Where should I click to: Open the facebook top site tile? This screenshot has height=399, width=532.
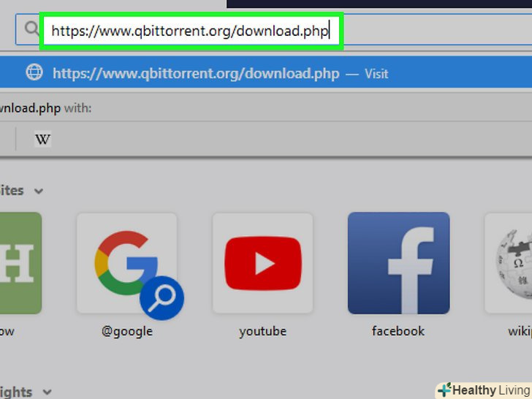(399, 263)
